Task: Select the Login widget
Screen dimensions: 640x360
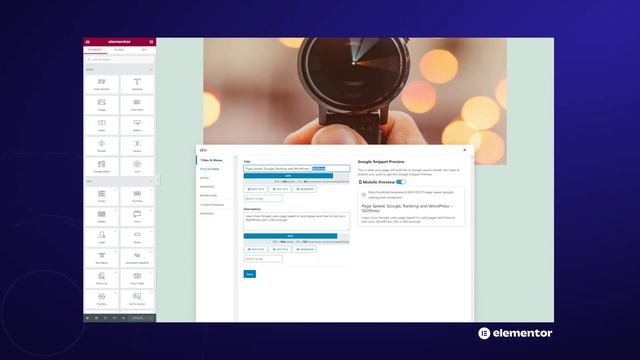Action: coord(102,238)
